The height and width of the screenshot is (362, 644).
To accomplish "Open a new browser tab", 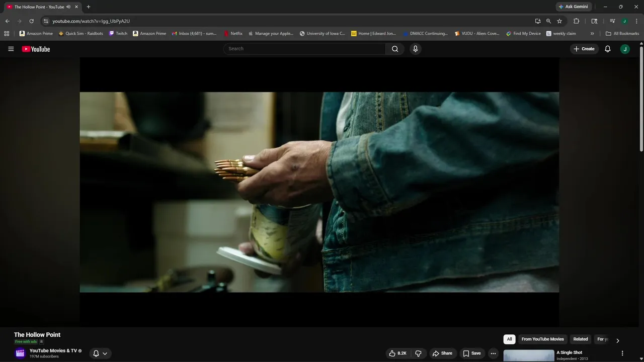I will 89,7.
